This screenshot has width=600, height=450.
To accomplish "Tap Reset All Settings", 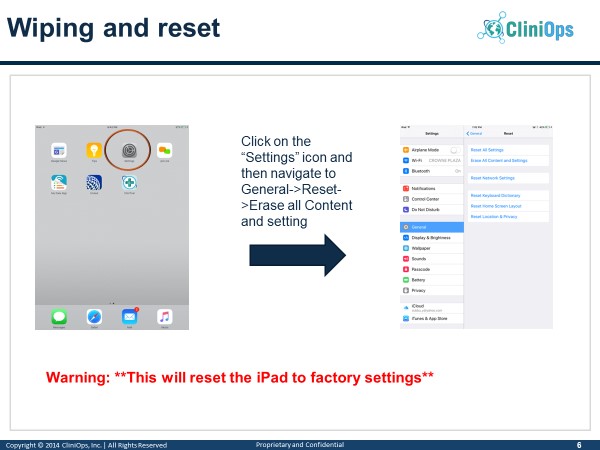I will [508, 150].
